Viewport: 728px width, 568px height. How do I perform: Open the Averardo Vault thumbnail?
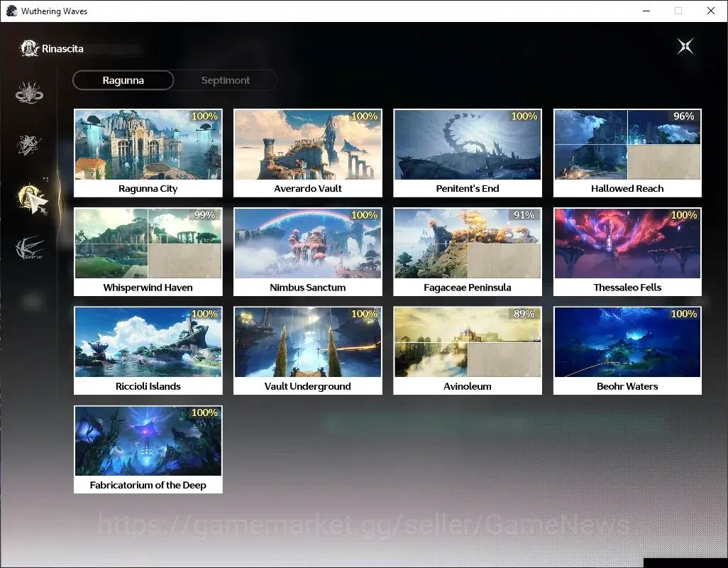[x=308, y=144]
